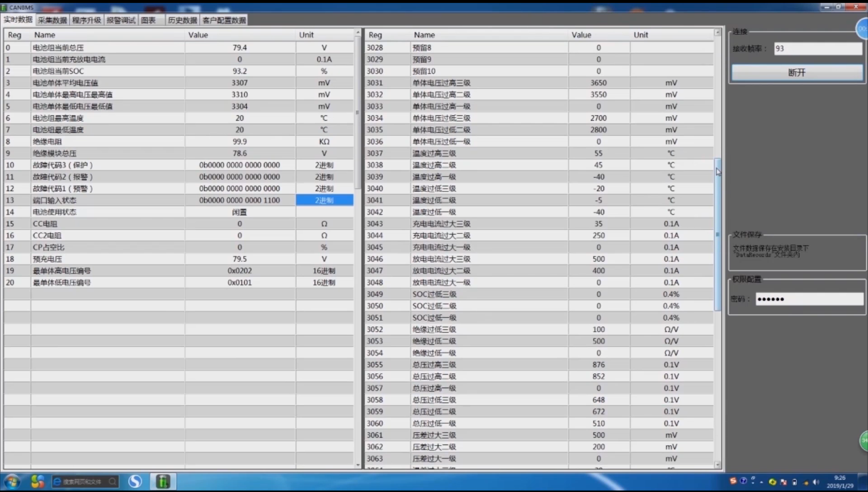The height and width of the screenshot is (492, 868).
Task: Click the green circle badge at right edge
Action: tap(863, 441)
